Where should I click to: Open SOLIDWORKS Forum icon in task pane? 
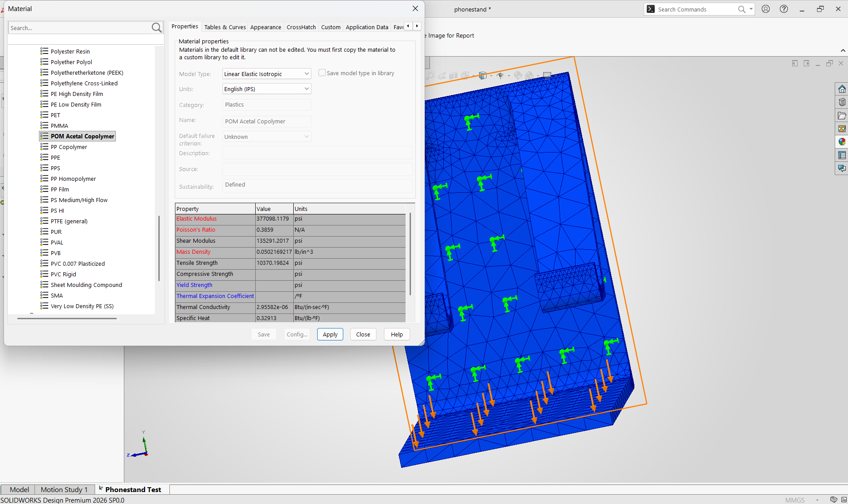coord(842,168)
